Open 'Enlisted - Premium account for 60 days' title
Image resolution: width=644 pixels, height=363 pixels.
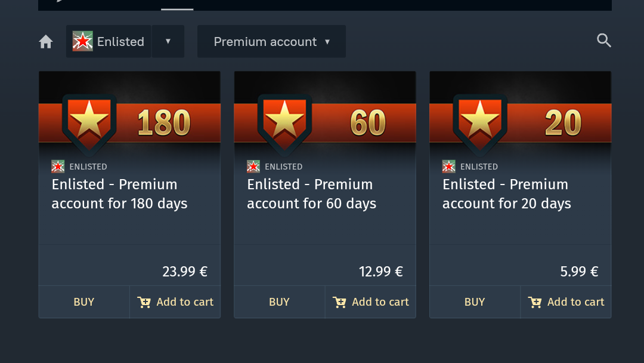(312, 194)
